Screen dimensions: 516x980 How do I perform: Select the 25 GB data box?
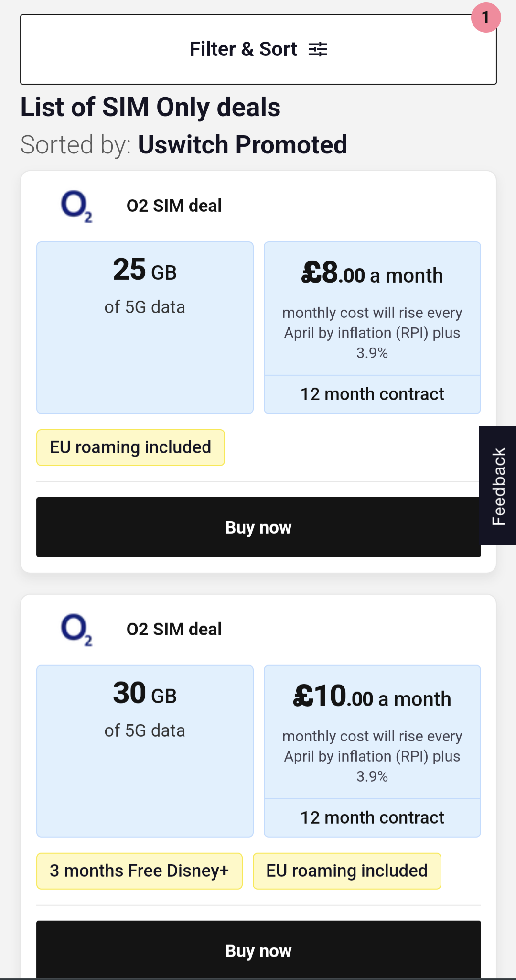pos(145,327)
